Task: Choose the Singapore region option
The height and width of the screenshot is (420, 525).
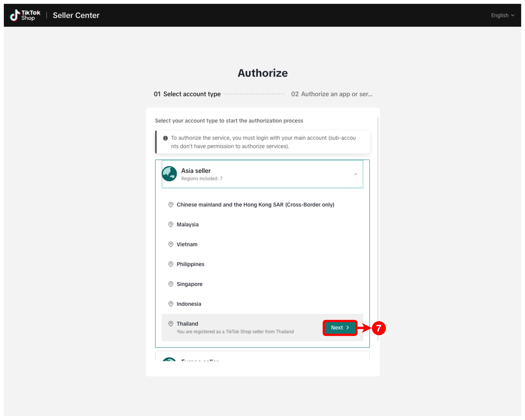Action: pos(189,284)
